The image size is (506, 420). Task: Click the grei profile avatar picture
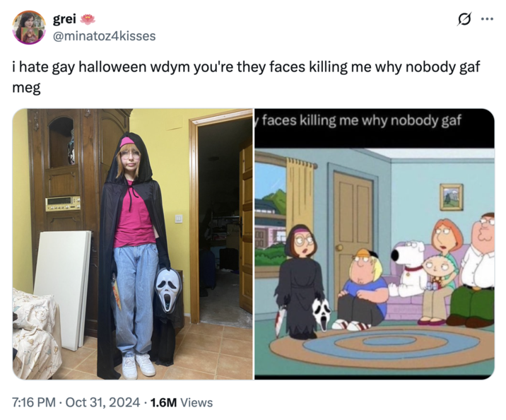(x=29, y=27)
